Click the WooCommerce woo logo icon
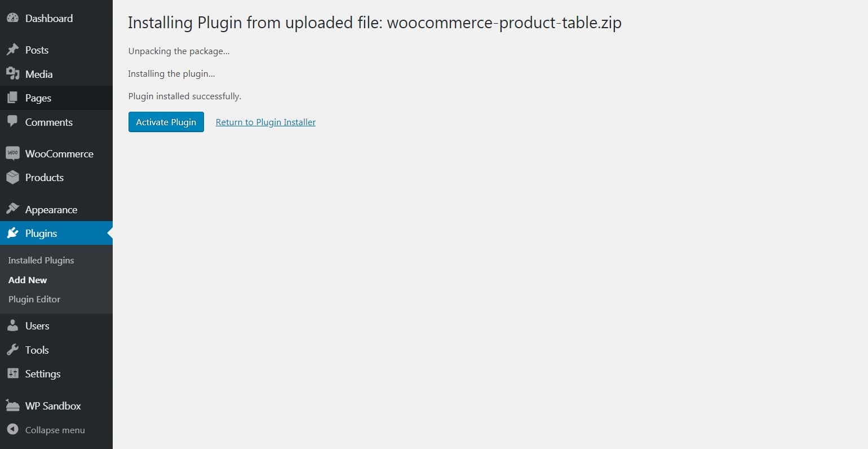The image size is (868, 449). pyautogui.click(x=12, y=153)
